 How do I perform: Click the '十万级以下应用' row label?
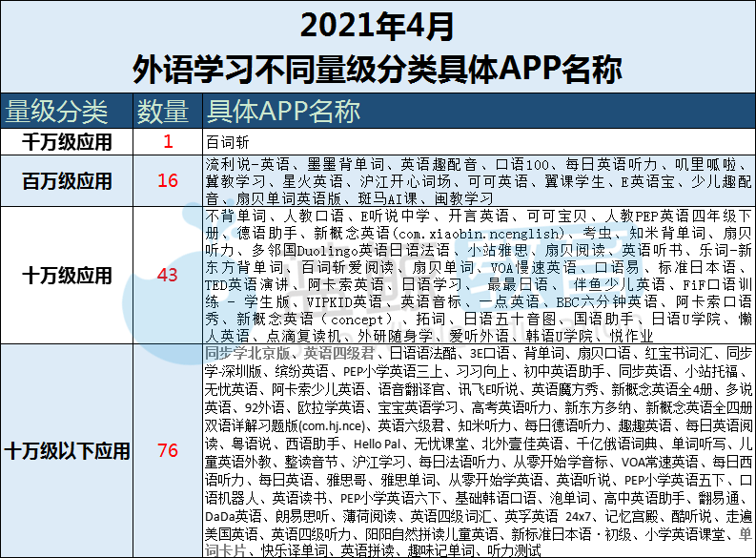coord(67,451)
